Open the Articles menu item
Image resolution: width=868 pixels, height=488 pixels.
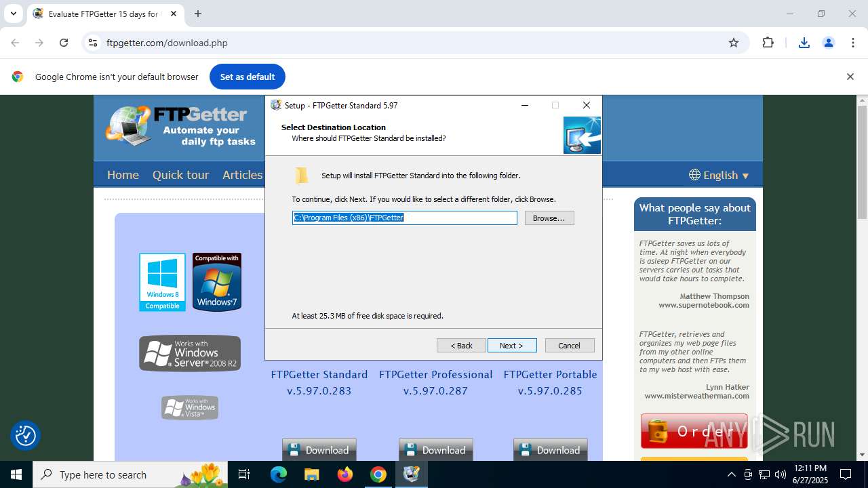click(x=242, y=175)
